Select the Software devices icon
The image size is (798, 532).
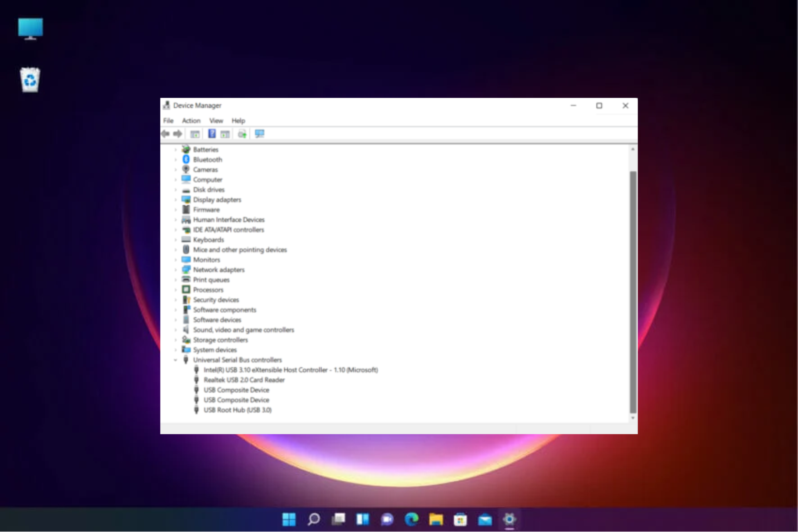(186, 320)
